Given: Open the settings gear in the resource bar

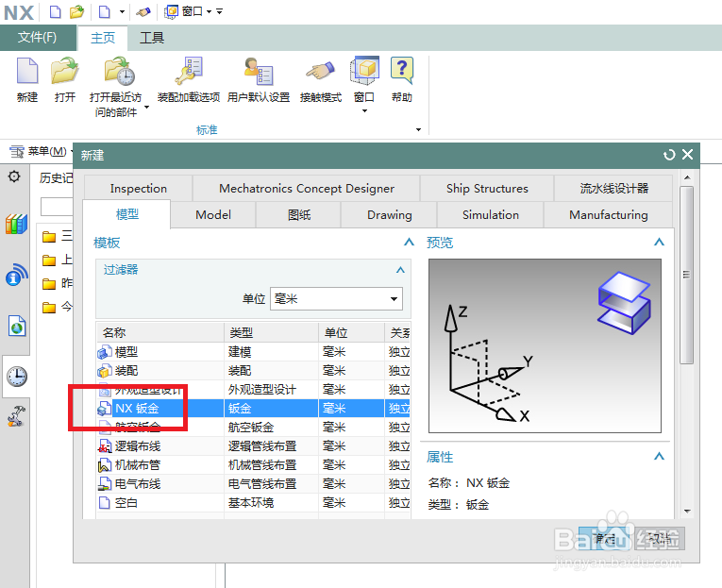Looking at the screenshot, I should point(14,176).
